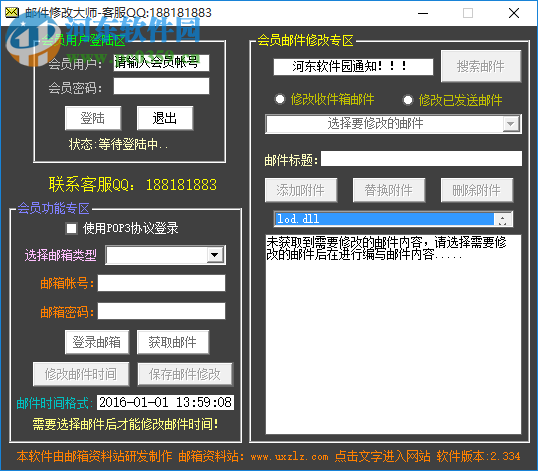Click the 保存邮件修改 button

click(185, 374)
